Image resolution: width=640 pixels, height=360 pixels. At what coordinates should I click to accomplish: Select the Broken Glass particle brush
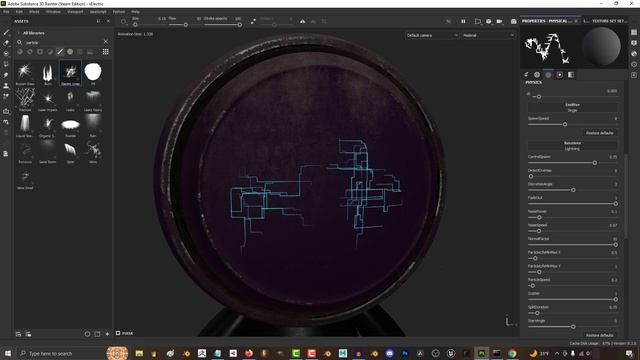pyautogui.click(x=25, y=73)
